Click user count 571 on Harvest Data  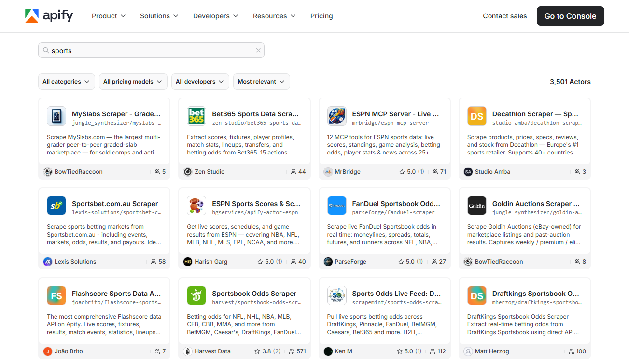(298, 351)
